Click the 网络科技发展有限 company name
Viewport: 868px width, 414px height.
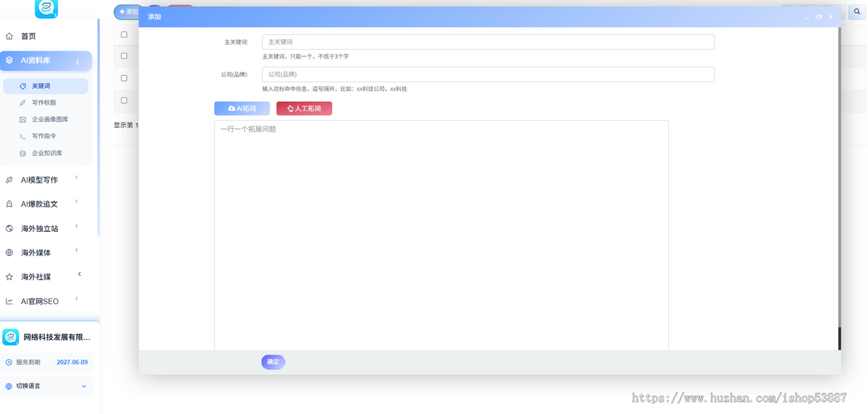point(57,337)
